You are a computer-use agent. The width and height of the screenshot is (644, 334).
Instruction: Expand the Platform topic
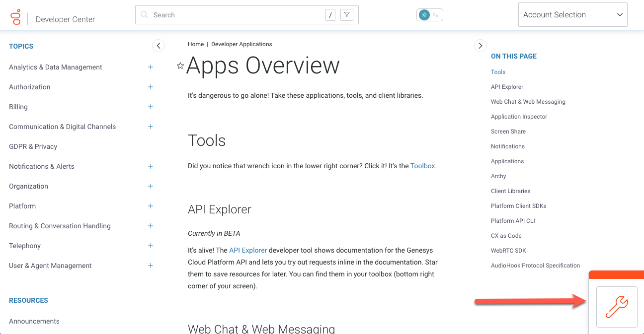pos(151,206)
